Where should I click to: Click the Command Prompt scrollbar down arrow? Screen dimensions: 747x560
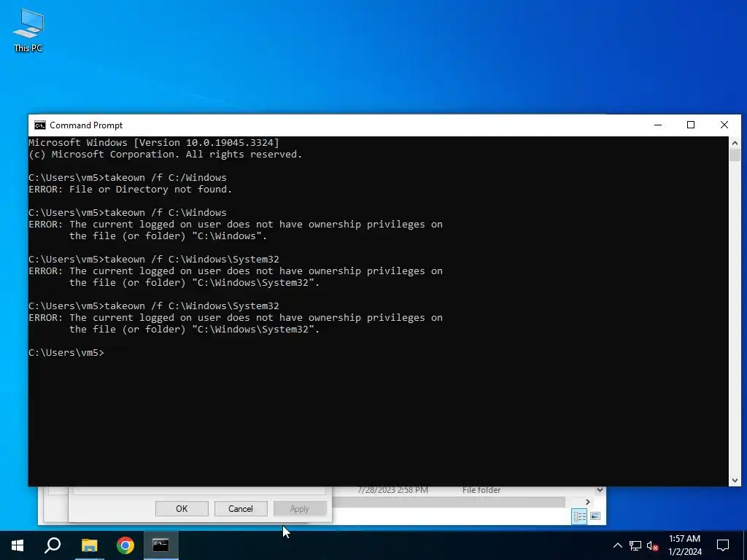click(x=735, y=481)
